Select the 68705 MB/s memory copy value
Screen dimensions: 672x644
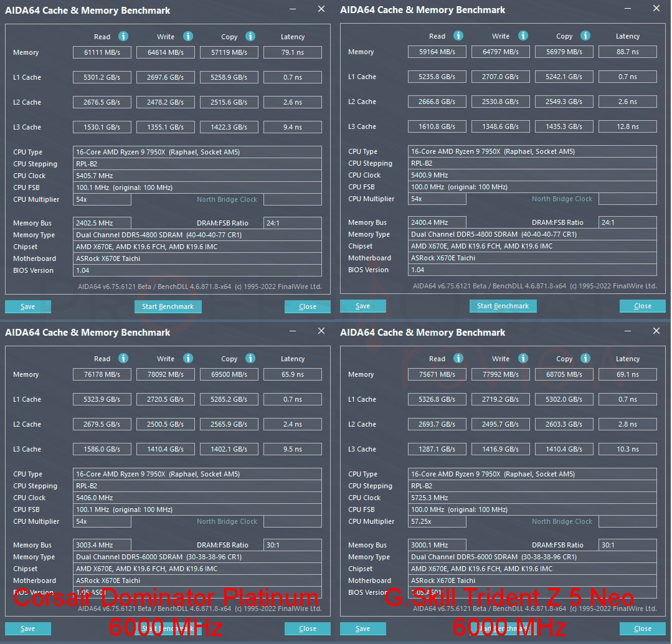564,374
